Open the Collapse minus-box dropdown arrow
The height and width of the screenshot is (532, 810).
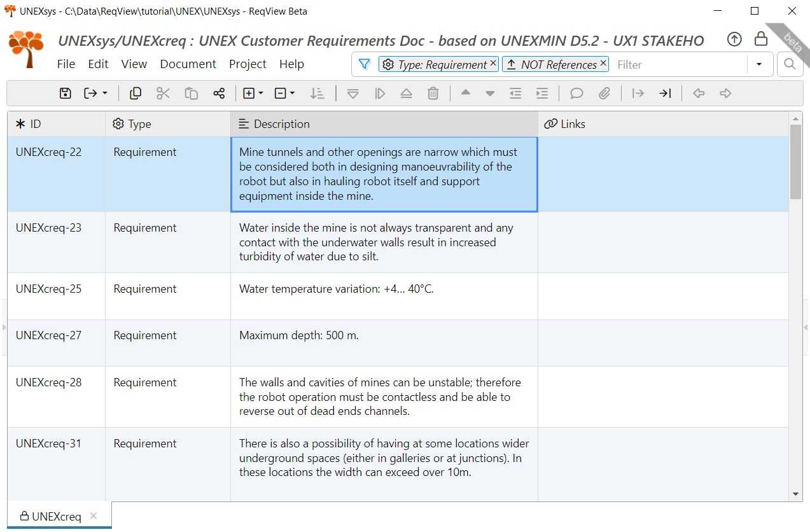point(292,94)
